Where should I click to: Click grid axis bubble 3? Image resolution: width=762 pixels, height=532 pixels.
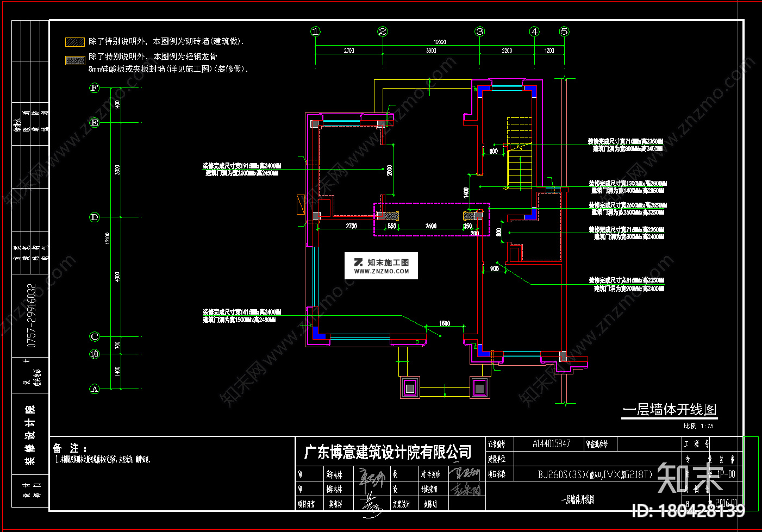[x=479, y=32]
